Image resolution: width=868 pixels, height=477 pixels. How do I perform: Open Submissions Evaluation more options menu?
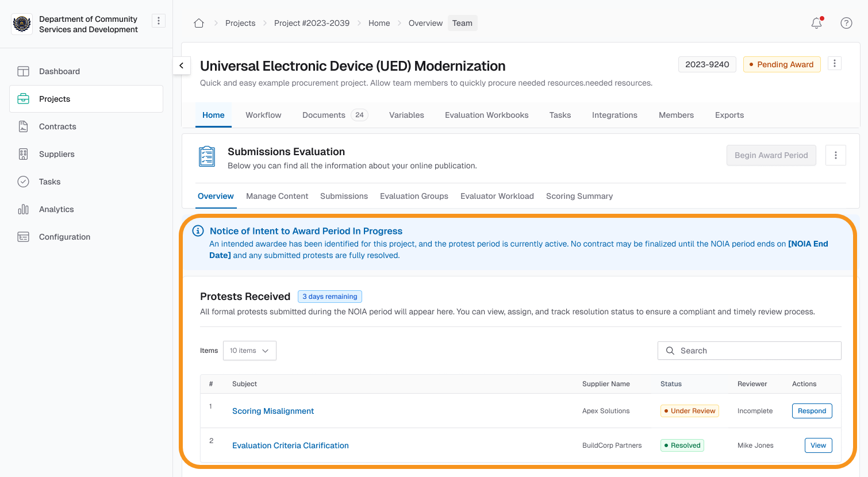click(835, 155)
